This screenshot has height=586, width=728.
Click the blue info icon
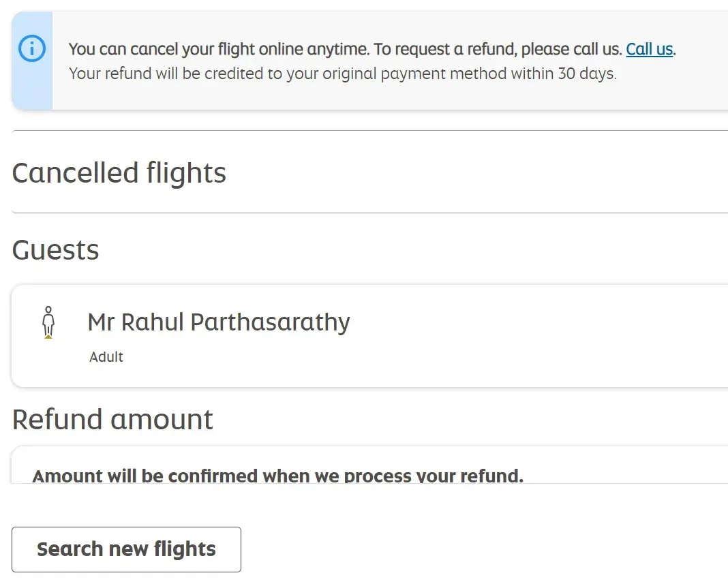32,49
